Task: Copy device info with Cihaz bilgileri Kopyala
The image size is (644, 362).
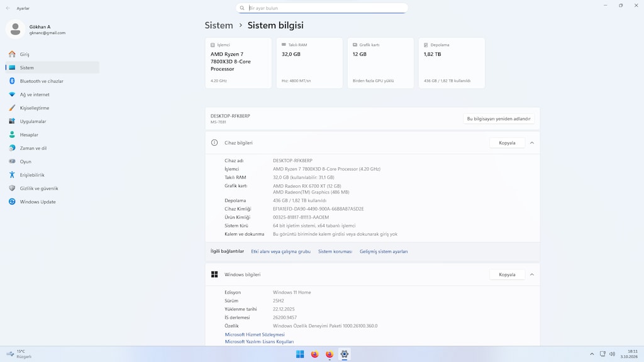Action: click(x=507, y=143)
